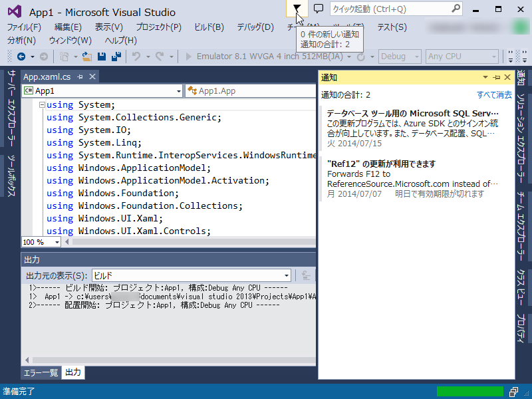Click the Open File folder icon
532x399 pixels.
87,57
